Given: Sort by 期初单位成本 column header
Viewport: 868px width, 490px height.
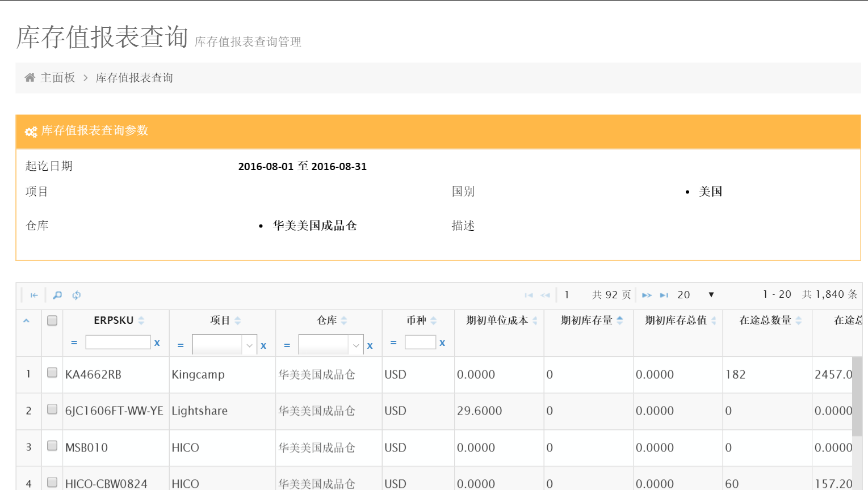Looking at the screenshot, I should pyautogui.click(x=497, y=320).
